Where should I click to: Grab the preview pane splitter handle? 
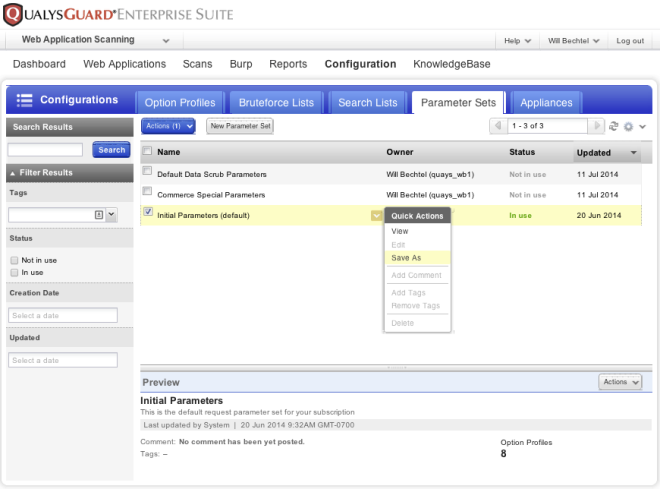(x=396, y=367)
